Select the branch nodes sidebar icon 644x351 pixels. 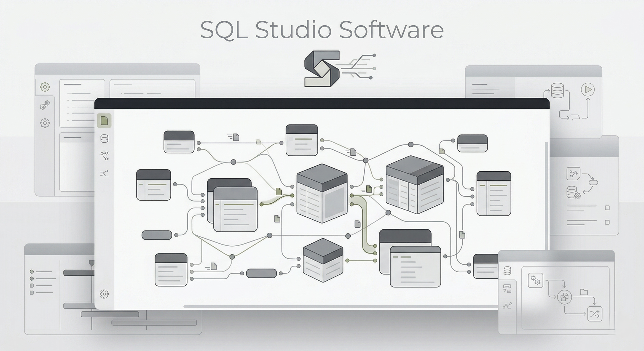click(x=104, y=156)
